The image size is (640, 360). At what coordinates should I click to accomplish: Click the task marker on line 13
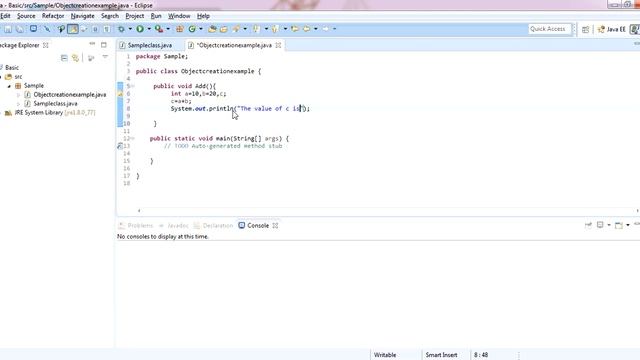tap(120, 146)
